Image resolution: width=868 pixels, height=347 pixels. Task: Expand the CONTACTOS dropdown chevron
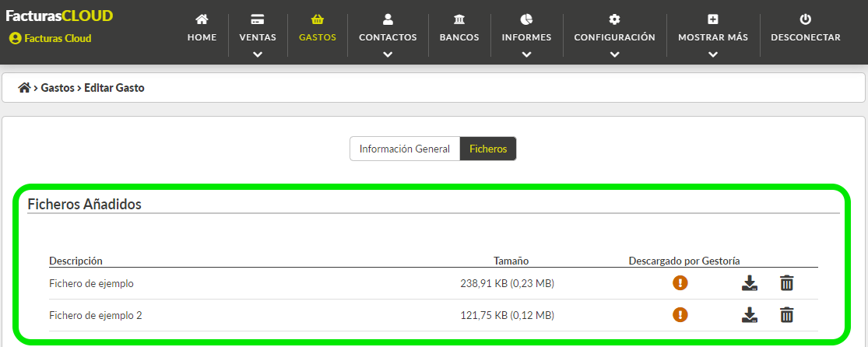tap(388, 54)
